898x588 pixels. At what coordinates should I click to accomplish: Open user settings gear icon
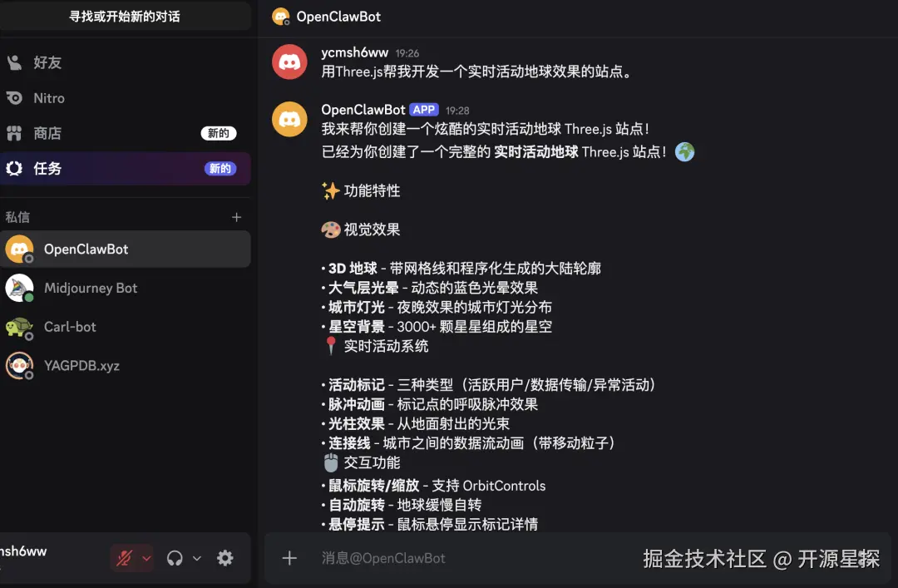coord(225,557)
